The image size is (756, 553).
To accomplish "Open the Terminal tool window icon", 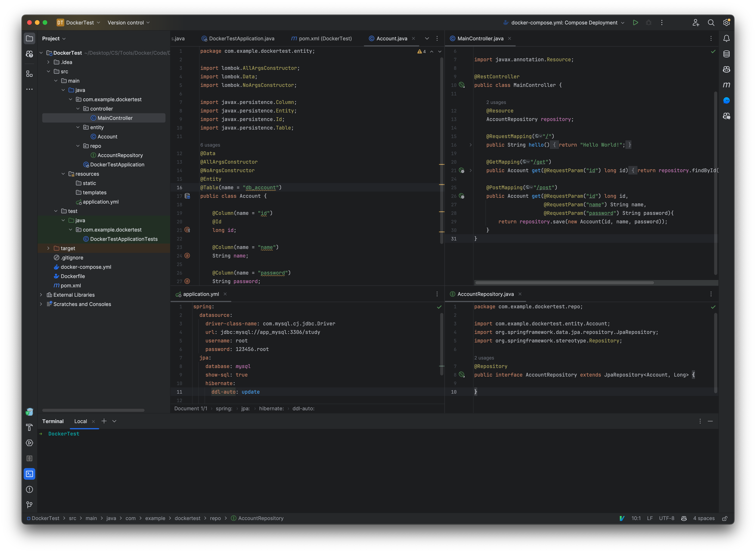I will [29, 474].
